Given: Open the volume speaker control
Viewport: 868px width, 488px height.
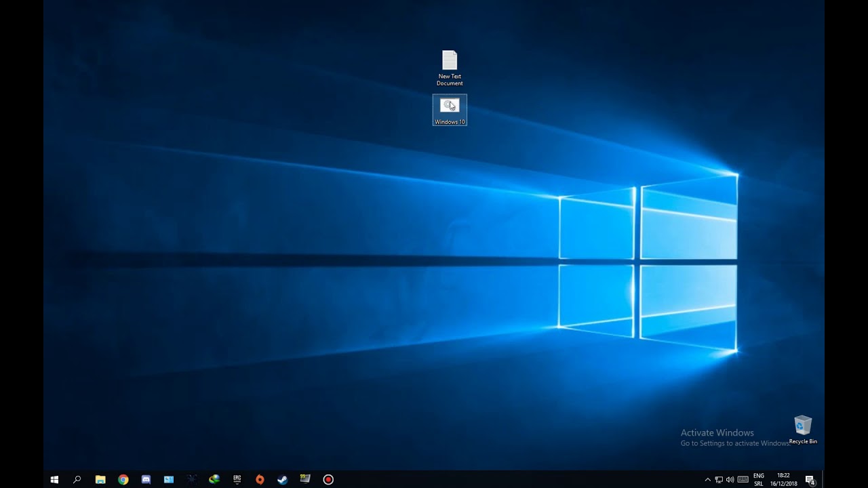Looking at the screenshot, I should click(x=730, y=479).
